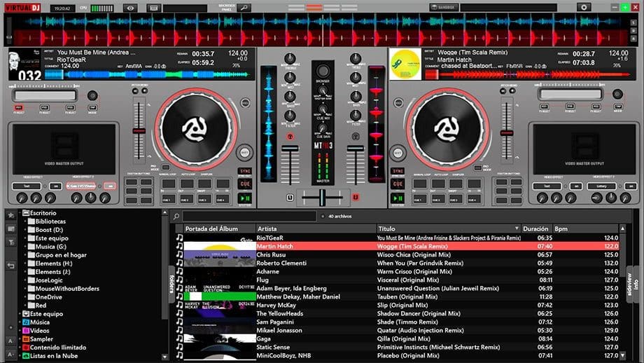Select Contenido Ilimitado in folder tree
Viewport: 644px width, 363px height.
[58, 348]
